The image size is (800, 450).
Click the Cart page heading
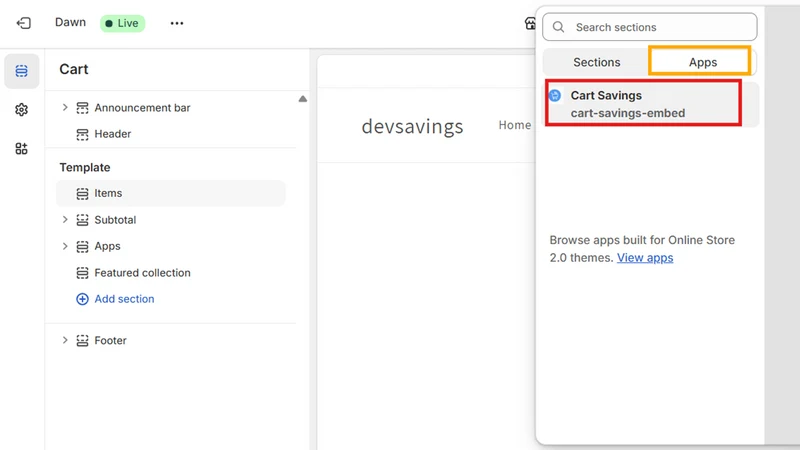click(x=74, y=69)
